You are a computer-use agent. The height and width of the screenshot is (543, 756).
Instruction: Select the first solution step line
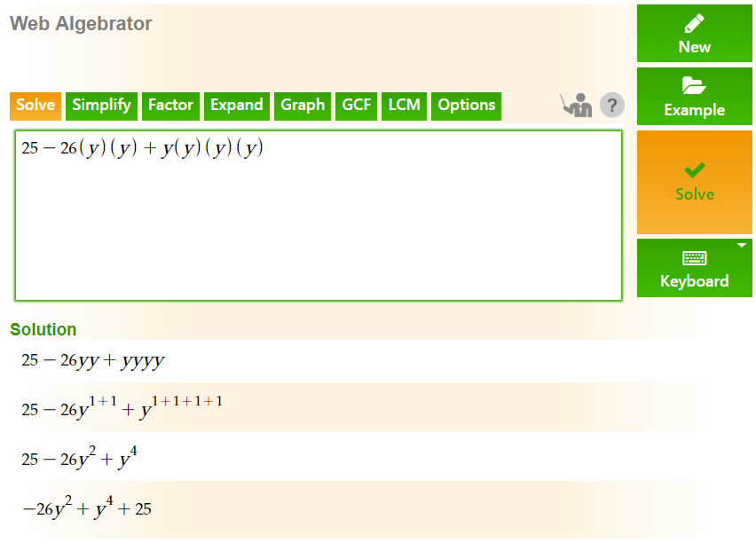pos(93,361)
